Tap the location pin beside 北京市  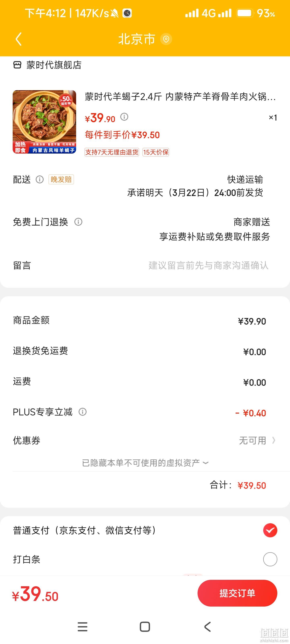coord(166,39)
